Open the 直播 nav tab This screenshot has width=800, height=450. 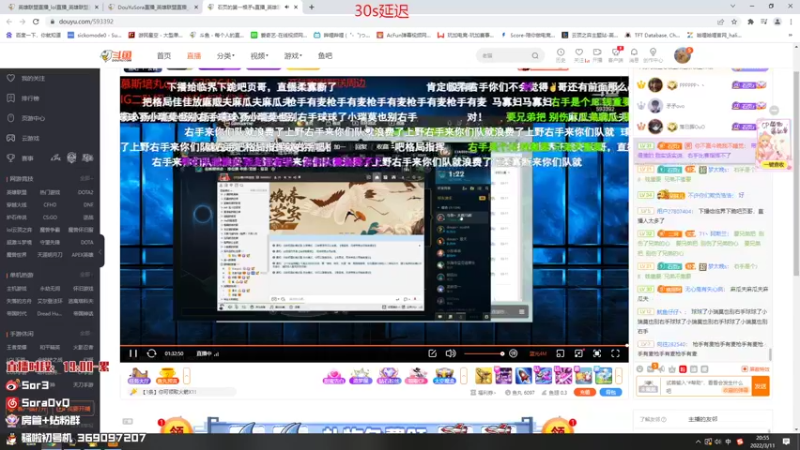[194, 56]
